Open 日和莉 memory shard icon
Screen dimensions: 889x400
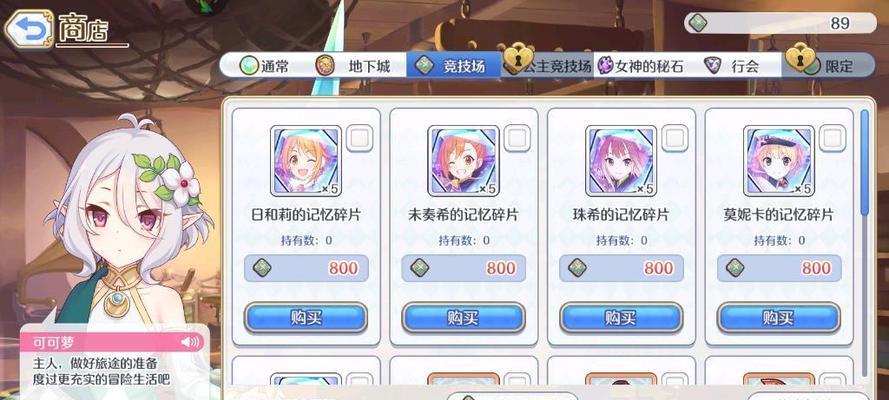tap(306, 161)
